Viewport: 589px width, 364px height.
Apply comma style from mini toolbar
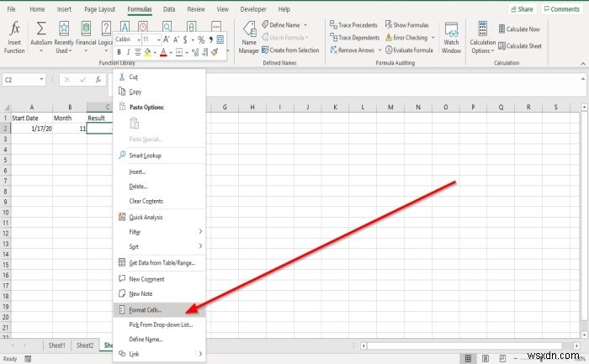coord(210,40)
